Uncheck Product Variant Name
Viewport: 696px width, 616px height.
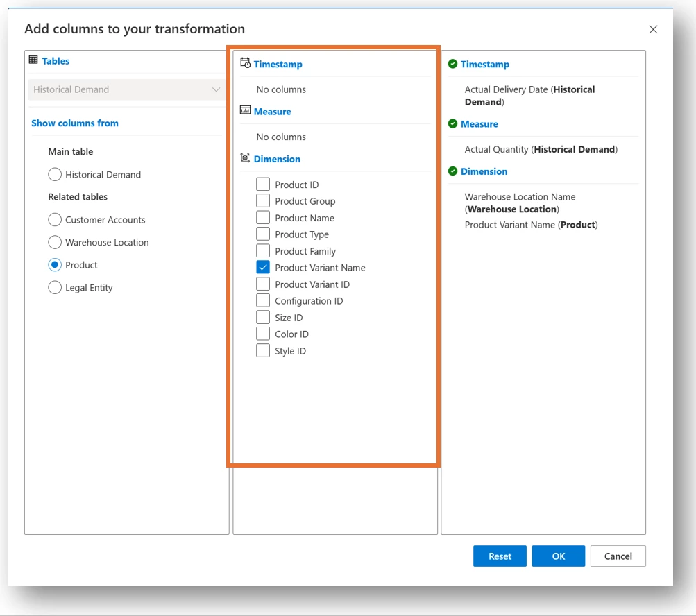click(263, 267)
